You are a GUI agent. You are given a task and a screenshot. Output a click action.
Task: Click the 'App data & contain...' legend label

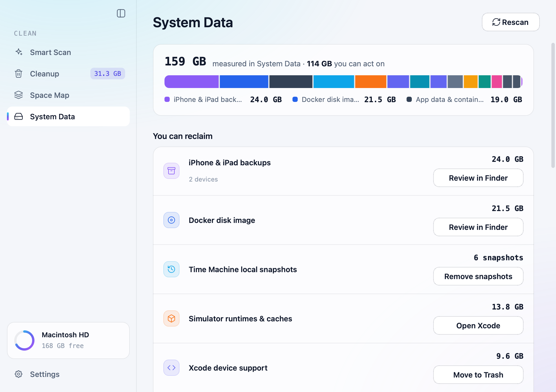pyautogui.click(x=450, y=100)
